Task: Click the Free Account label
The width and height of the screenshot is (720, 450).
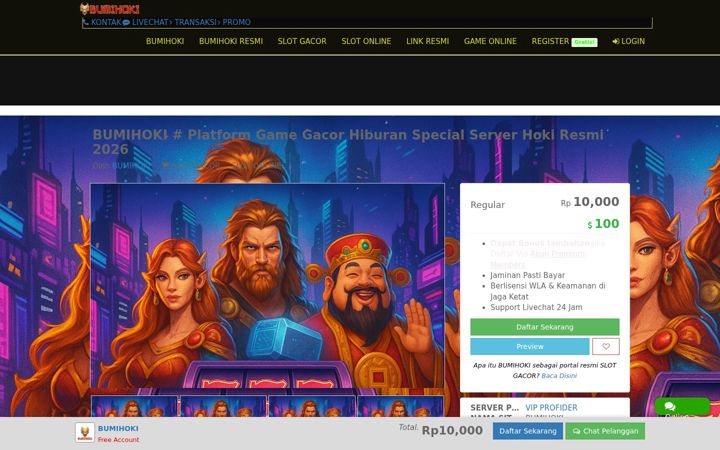Action: tap(118, 440)
